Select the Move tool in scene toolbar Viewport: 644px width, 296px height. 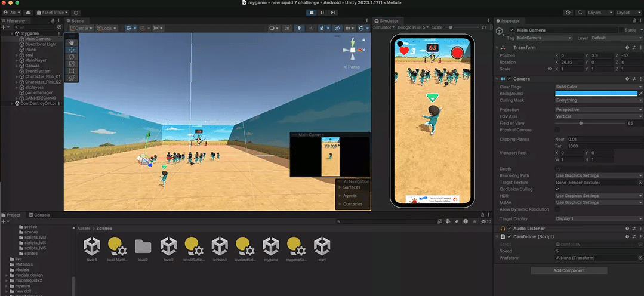[x=72, y=50]
